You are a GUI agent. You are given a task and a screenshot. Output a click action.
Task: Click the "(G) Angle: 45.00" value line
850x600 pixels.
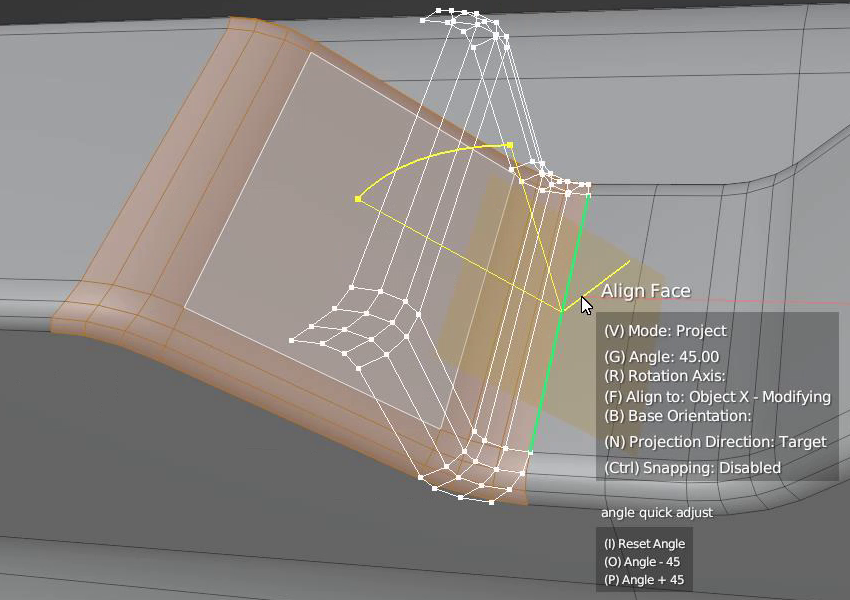[x=661, y=357]
